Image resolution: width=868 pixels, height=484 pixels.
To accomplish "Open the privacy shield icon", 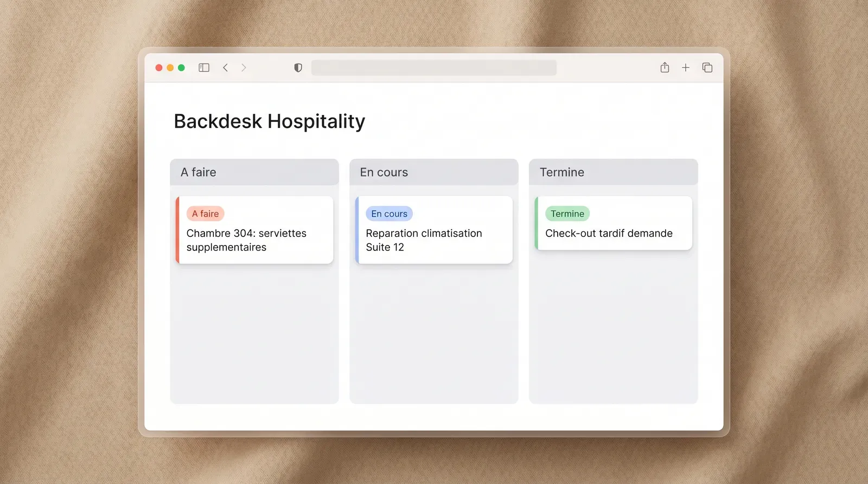I will pos(298,68).
